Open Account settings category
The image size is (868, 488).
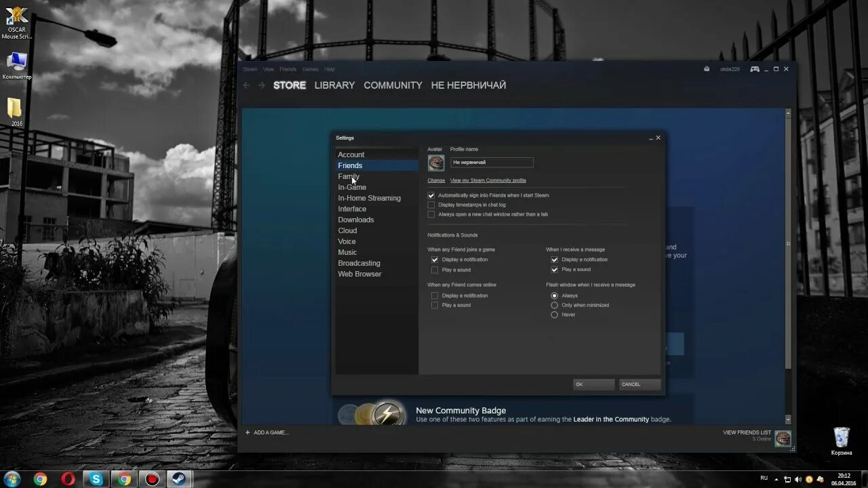(x=377, y=155)
